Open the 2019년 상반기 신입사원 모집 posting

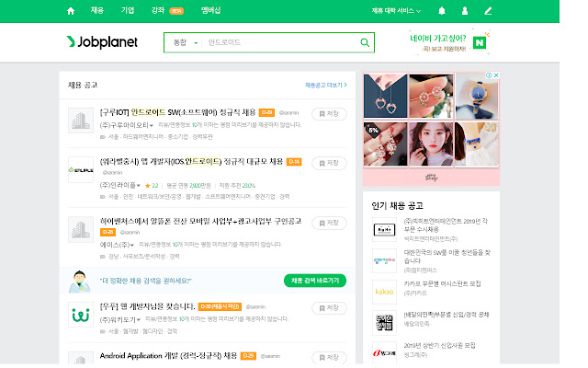point(439,346)
